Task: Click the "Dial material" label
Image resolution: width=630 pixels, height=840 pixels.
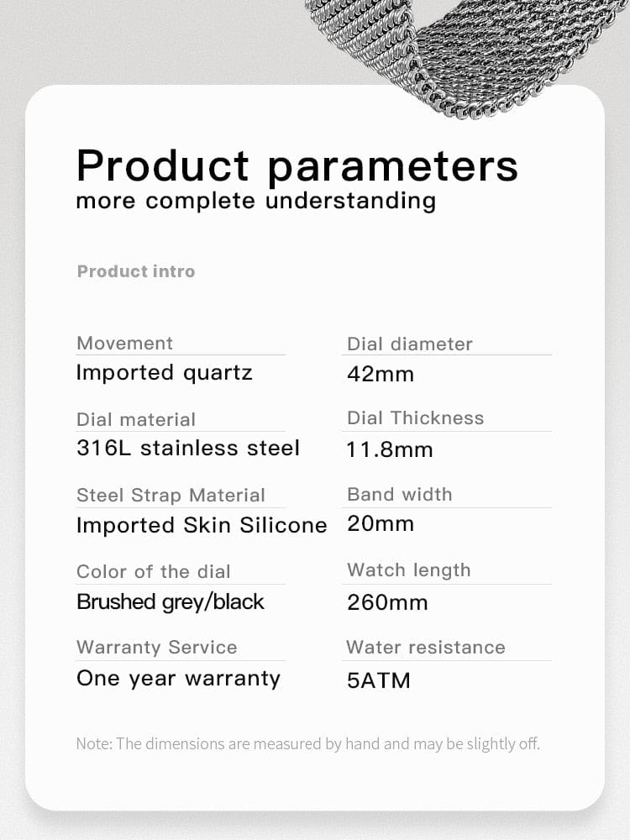Action: pyautogui.click(x=135, y=419)
